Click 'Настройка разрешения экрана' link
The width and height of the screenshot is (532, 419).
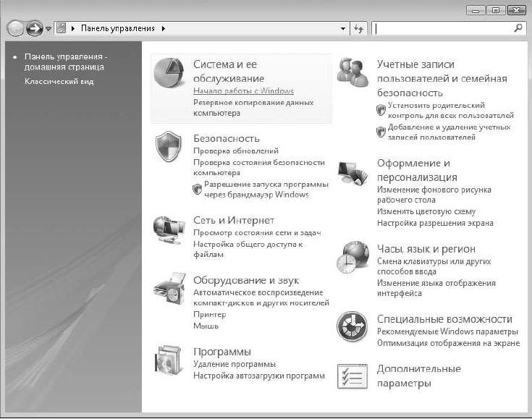pos(435,223)
